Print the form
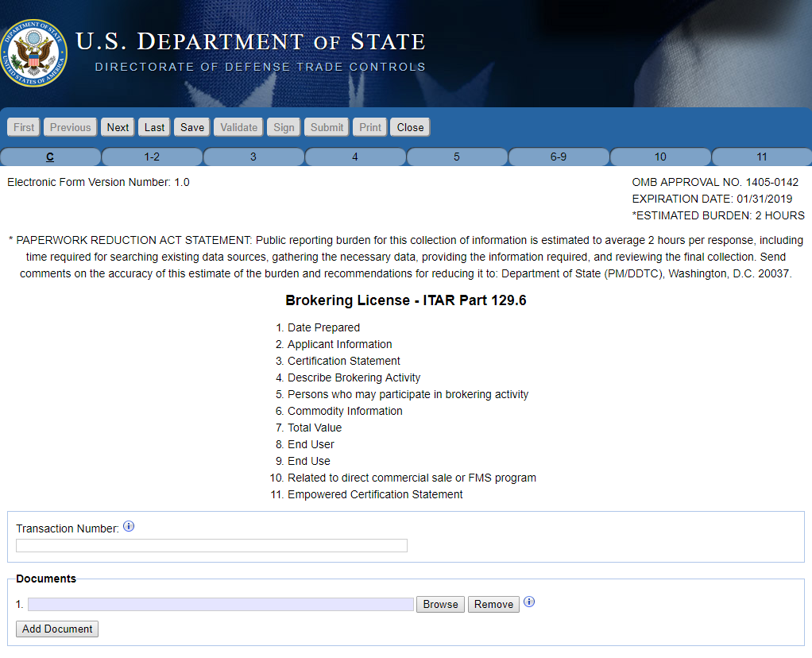The height and width of the screenshot is (658, 812). coord(369,127)
